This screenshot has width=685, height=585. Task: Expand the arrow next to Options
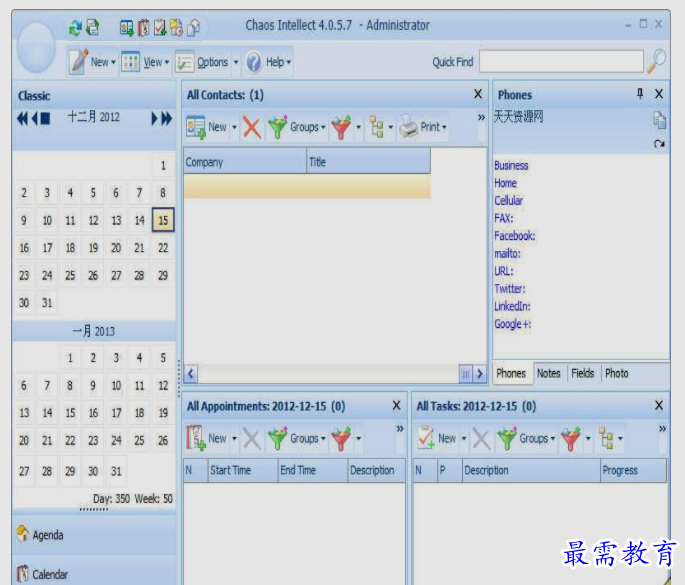coord(236,62)
